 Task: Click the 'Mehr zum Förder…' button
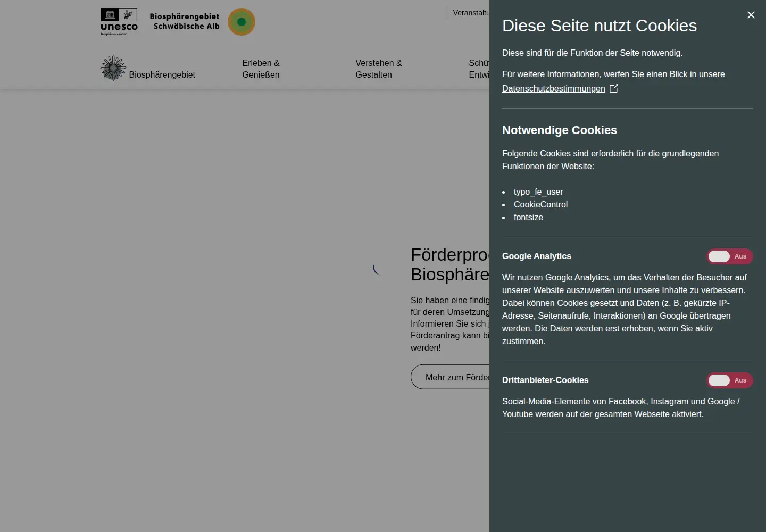(x=450, y=377)
